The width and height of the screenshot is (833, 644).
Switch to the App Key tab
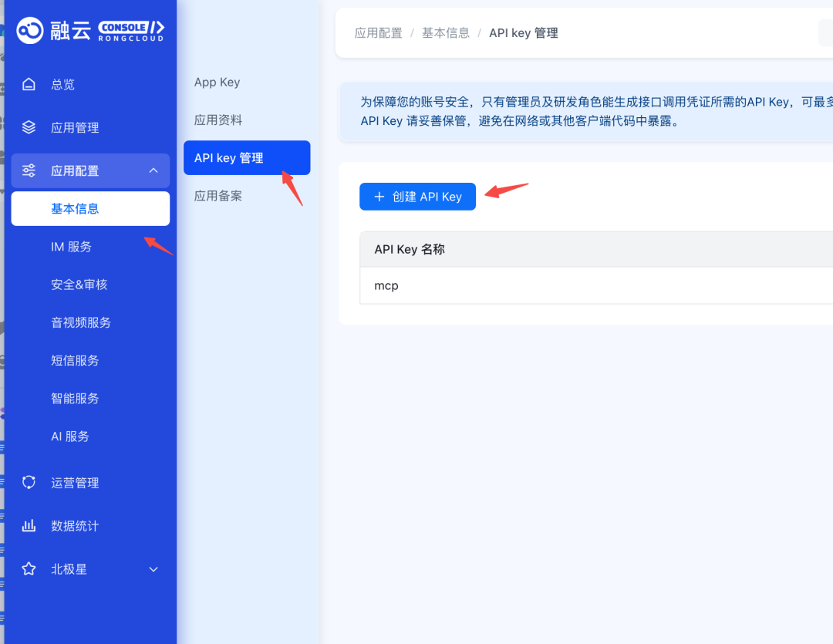(x=217, y=83)
